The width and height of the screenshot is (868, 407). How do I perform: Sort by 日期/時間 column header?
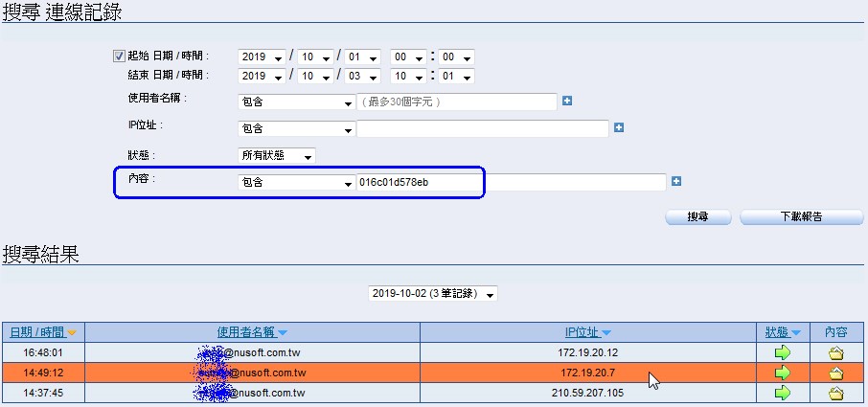click(43, 332)
